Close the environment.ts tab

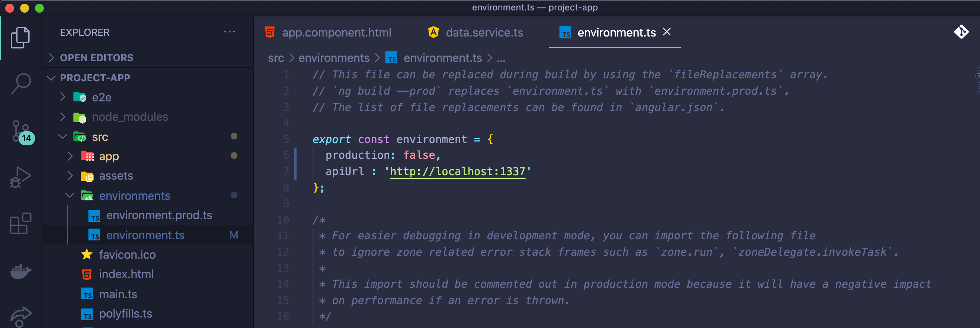(x=667, y=32)
